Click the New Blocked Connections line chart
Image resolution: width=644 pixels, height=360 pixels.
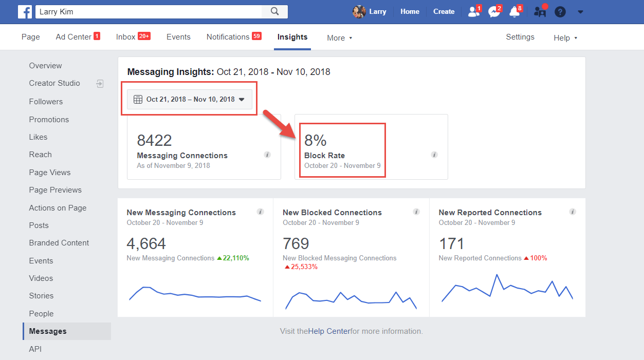pos(351,300)
